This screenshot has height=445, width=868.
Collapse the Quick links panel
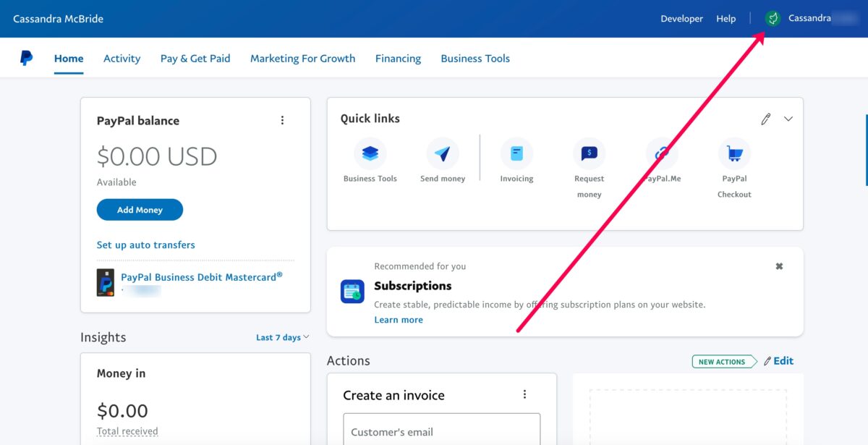pyautogui.click(x=788, y=119)
